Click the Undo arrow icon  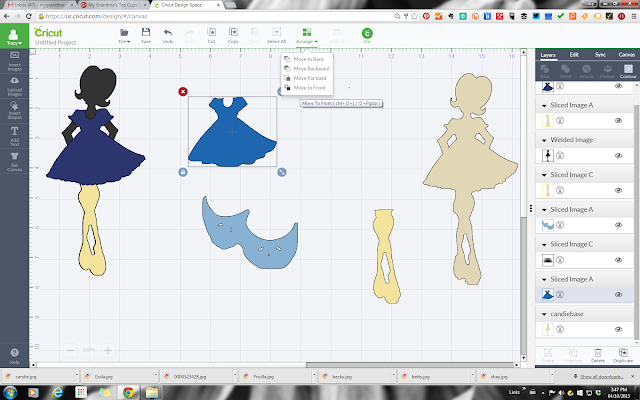click(x=167, y=33)
